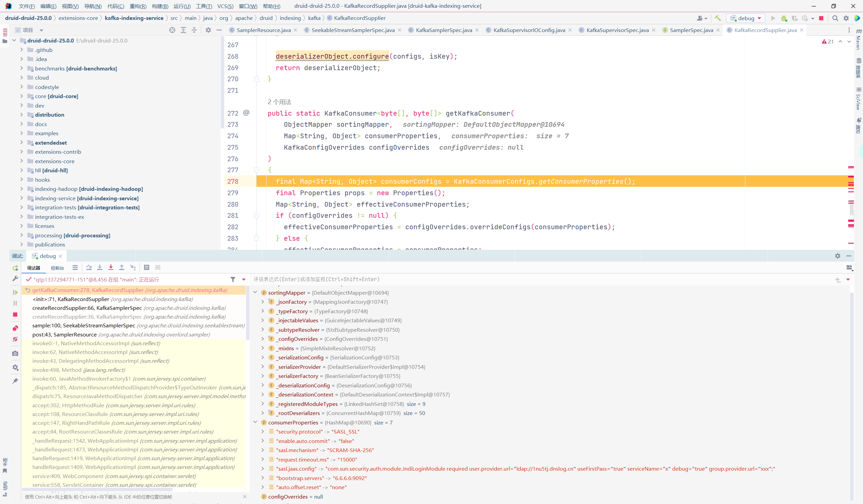
Task: Collapse the sortingMapper variable node
Action: (255, 292)
